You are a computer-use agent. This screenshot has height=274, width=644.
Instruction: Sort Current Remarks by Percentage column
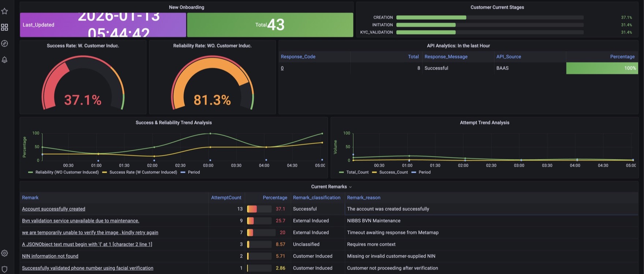[275, 198]
